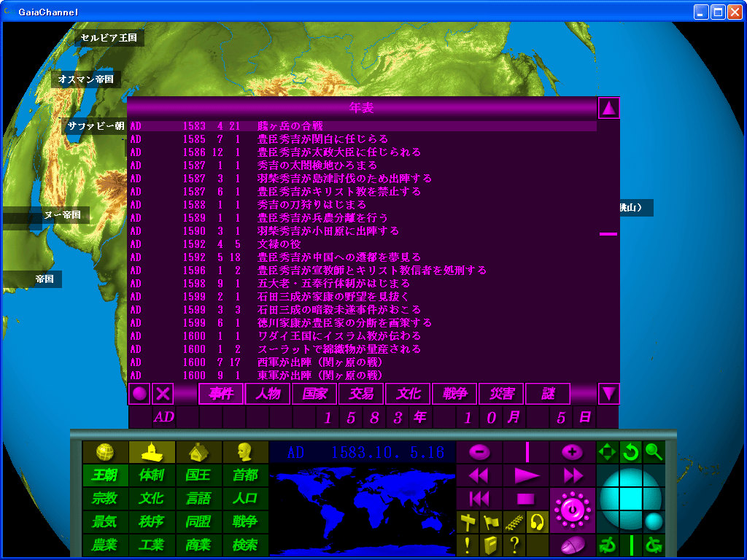Click the green magnifier zoom icon
This screenshot has height=560, width=747.
pyautogui.click(x=654, y=452)
